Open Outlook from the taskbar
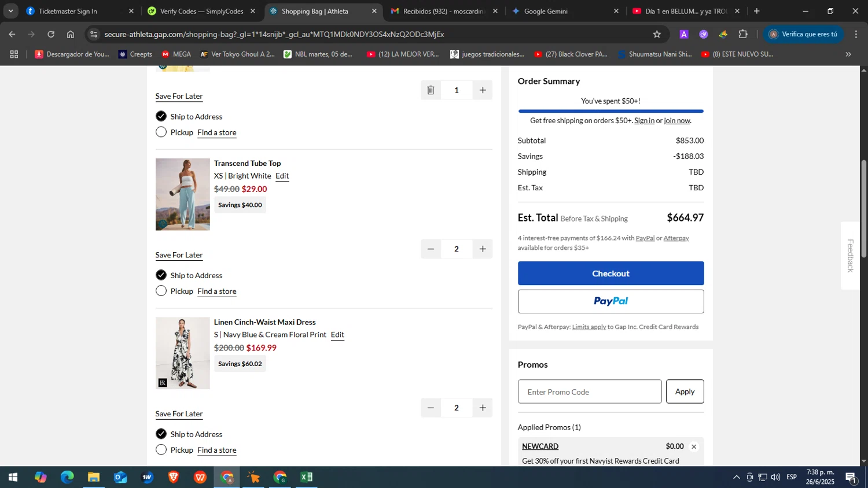The image size is (868, 488). click(x=120, y=478)
